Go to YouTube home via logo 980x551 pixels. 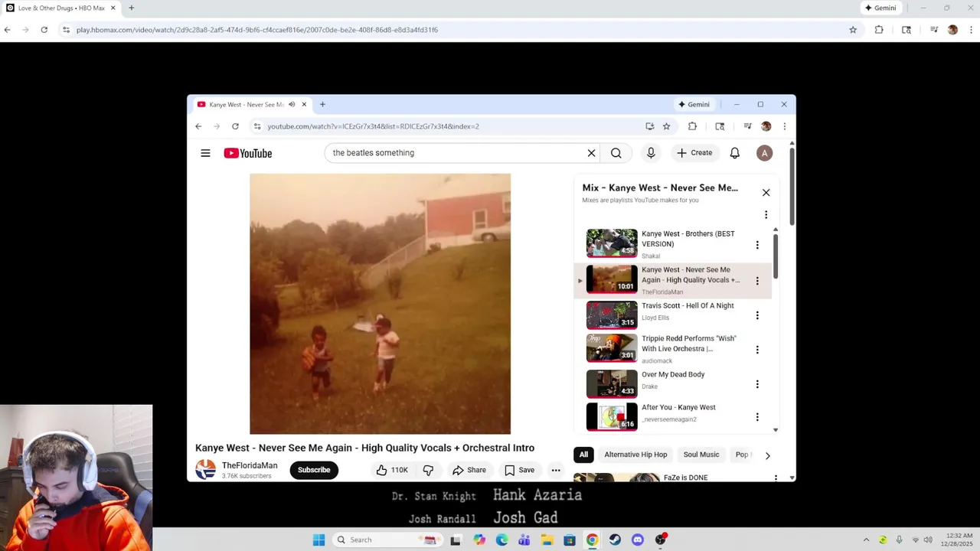pos(247,153)
